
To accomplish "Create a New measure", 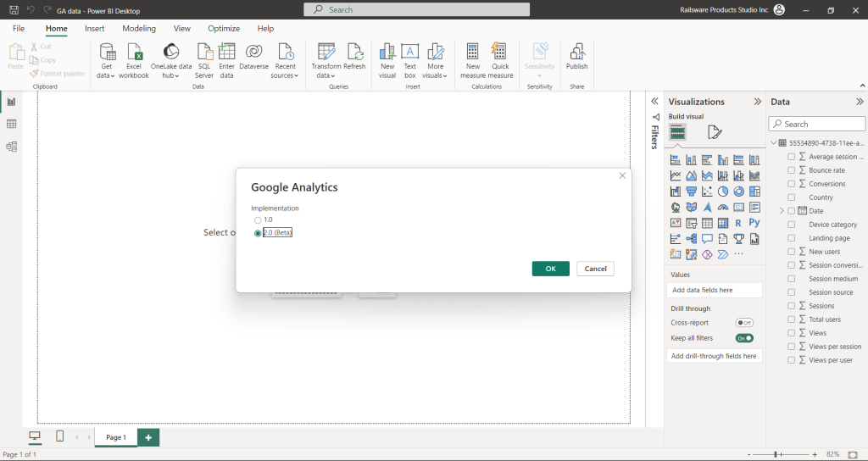I will tap(473, 61).
